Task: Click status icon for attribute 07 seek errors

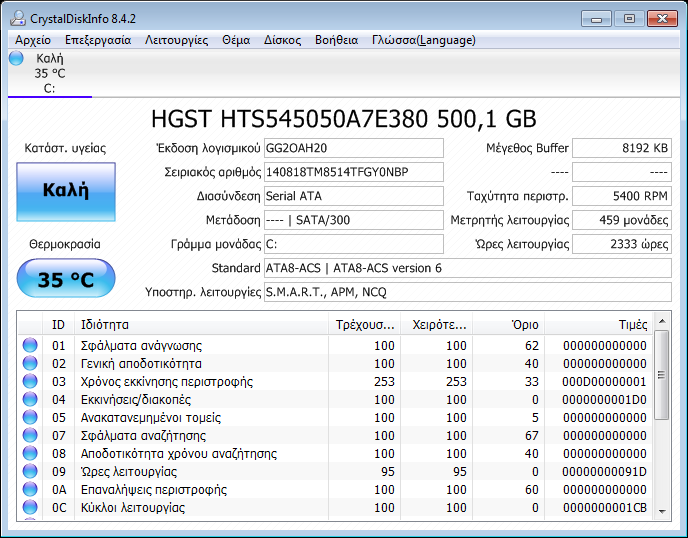Action: (x=30, y=436)
